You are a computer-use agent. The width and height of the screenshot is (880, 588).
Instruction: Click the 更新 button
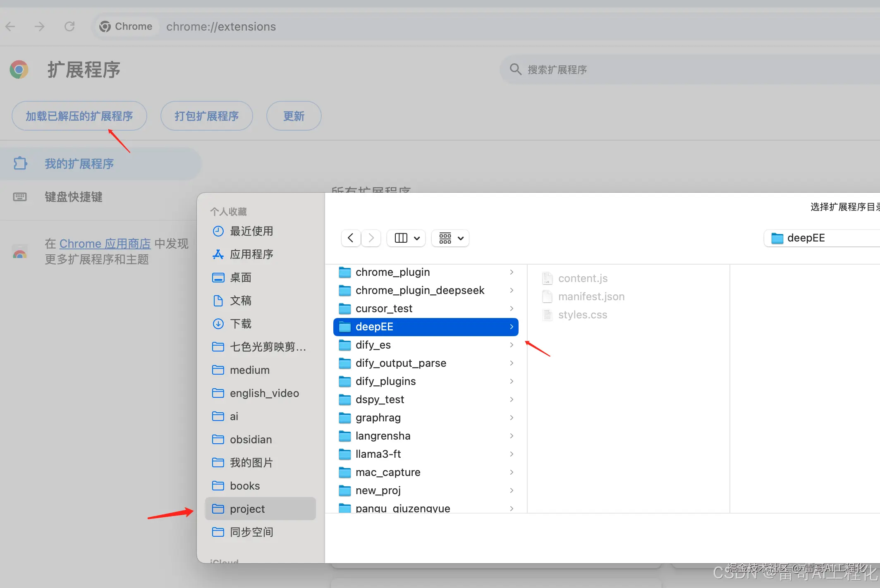(294, 116)
